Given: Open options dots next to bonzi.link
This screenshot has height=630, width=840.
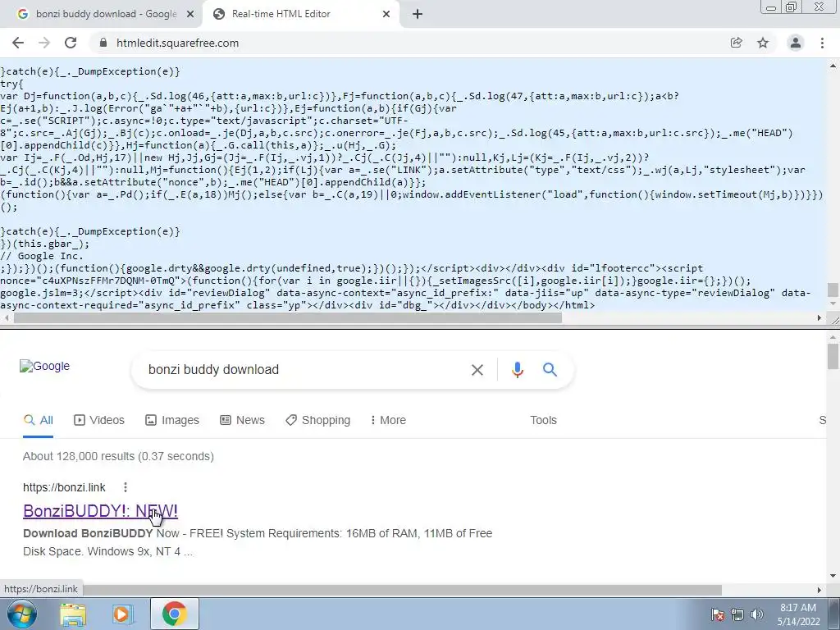Looking at the screenshot, I should [125, 487].
